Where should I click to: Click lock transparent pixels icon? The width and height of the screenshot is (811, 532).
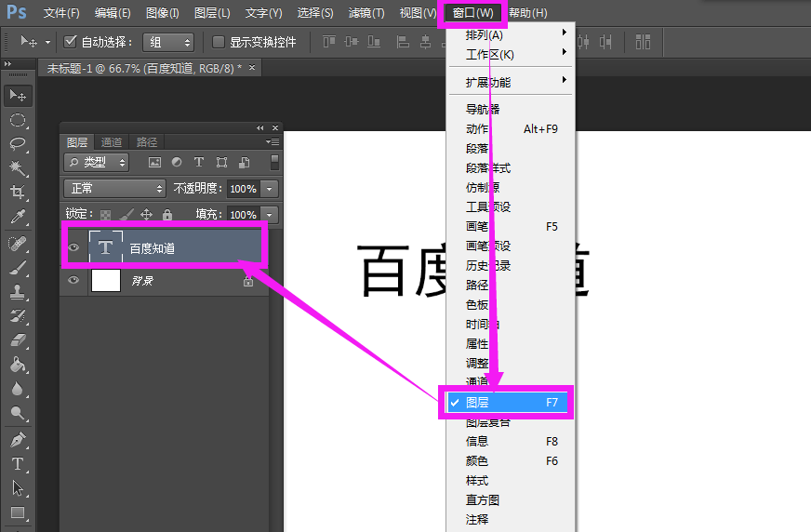coord(105,215)
